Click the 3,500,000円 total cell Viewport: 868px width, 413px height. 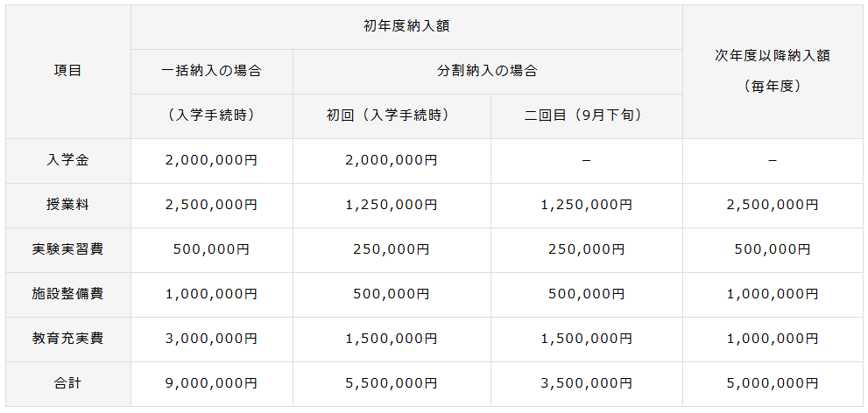(586, 383)
